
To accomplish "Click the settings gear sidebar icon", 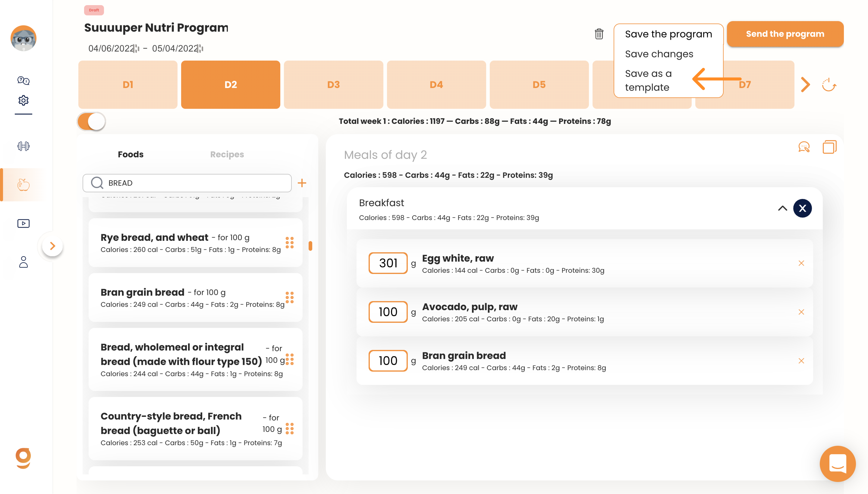I will pyautogui.click(x=23, y=100).
